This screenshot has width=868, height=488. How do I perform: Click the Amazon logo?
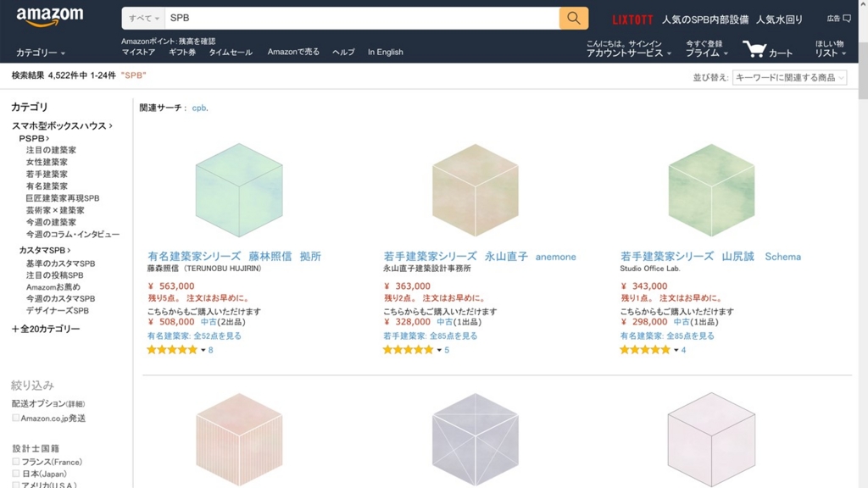tap(50, 17)
